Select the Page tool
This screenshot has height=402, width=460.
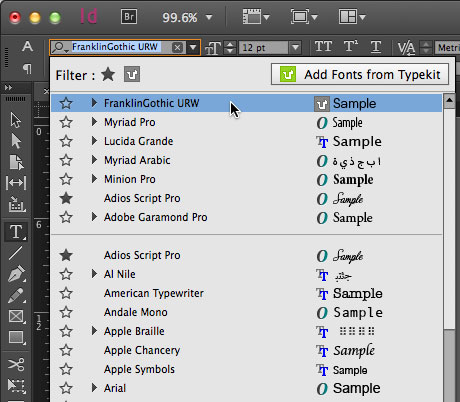pyautogui.click(x=16, y=162)
